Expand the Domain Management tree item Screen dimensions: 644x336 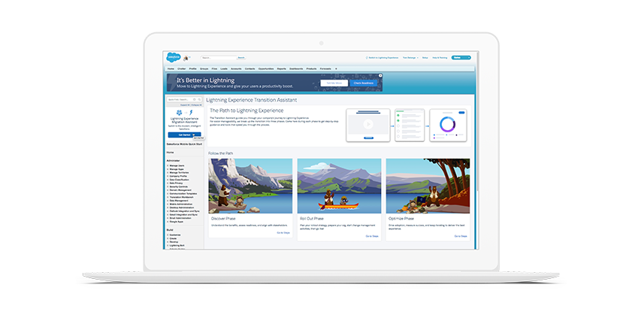(168, 190)
